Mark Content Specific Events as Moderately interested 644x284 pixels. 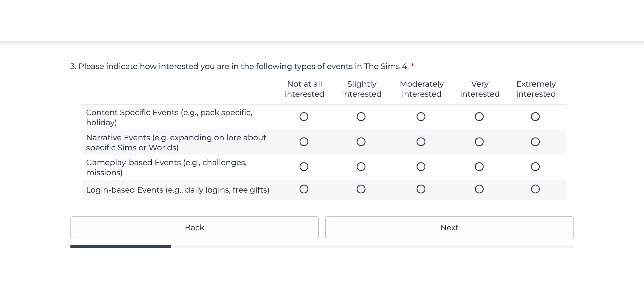tap(421, 117)
